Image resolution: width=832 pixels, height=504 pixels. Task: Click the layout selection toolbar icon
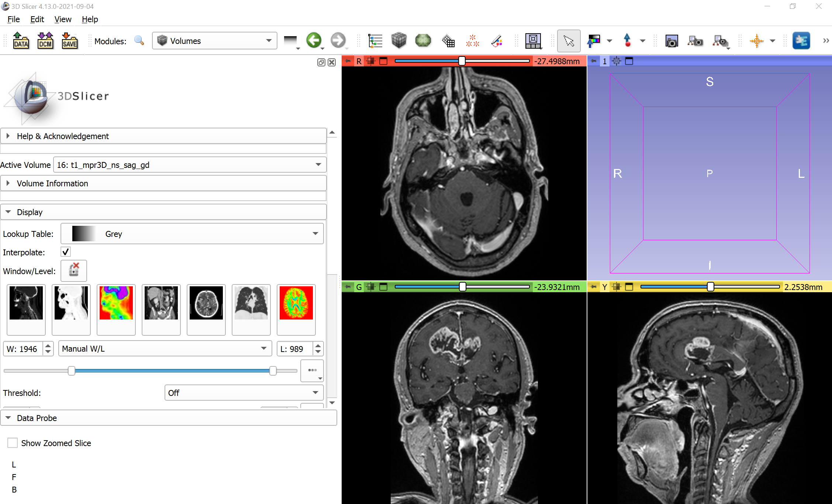(x=533, y=41)
